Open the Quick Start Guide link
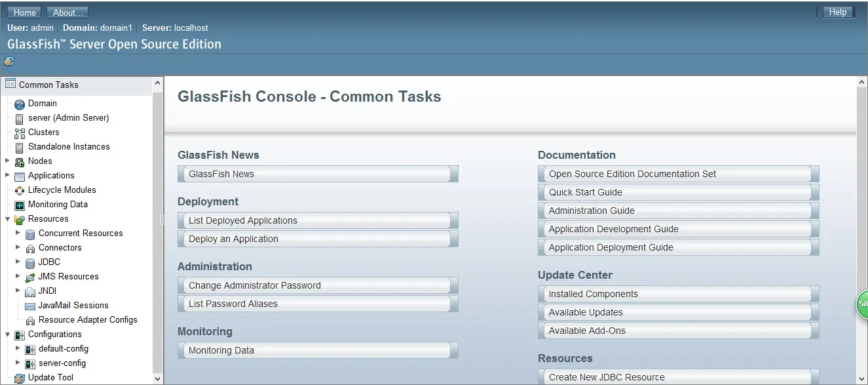The width and height of the screenshot is (868, 385). click(678, 192)
